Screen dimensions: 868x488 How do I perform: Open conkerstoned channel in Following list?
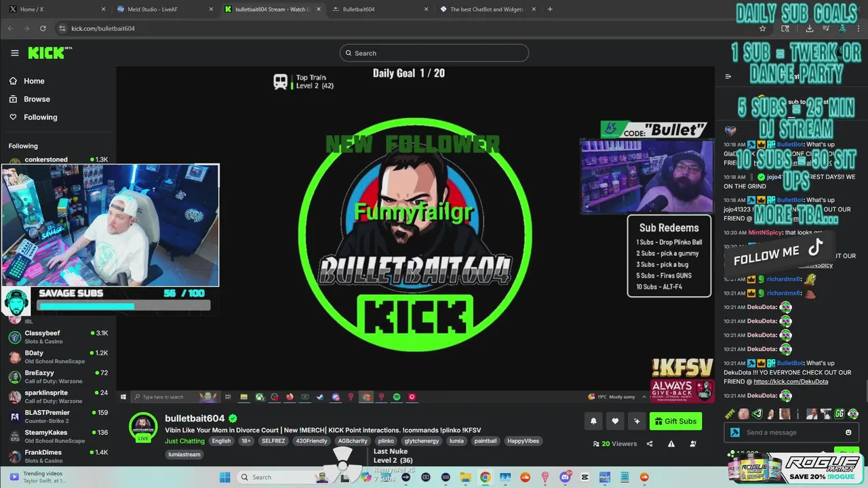click(58, 160)
